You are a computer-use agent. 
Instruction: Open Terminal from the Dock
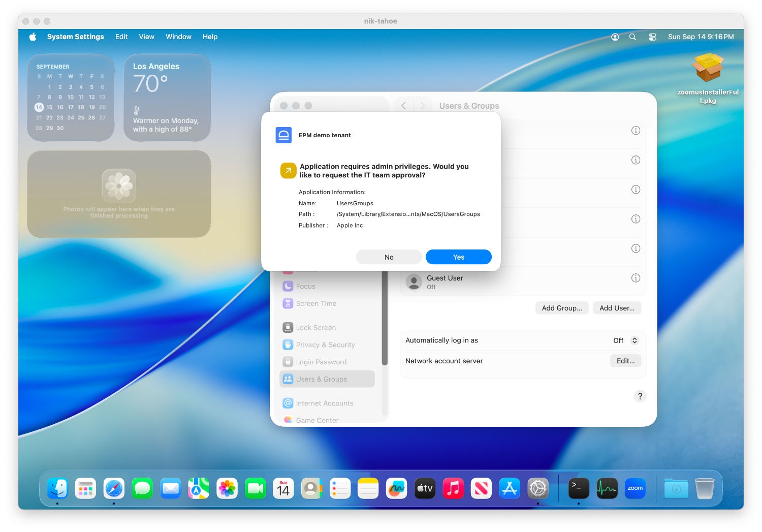579,489
